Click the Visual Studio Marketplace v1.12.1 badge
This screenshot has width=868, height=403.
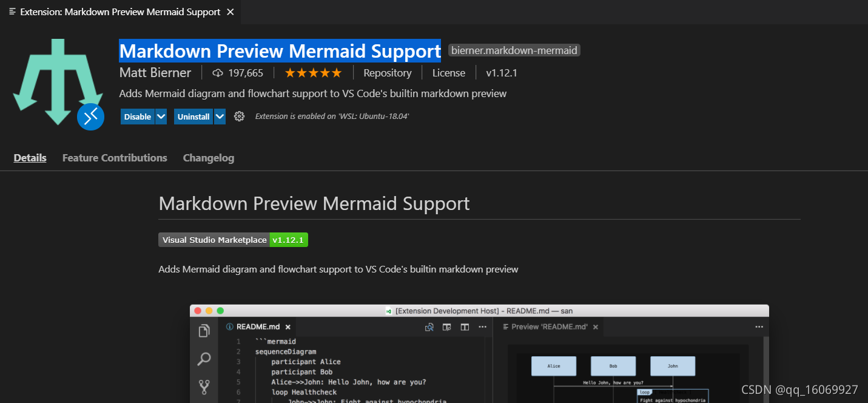click(x=234, y=240)
